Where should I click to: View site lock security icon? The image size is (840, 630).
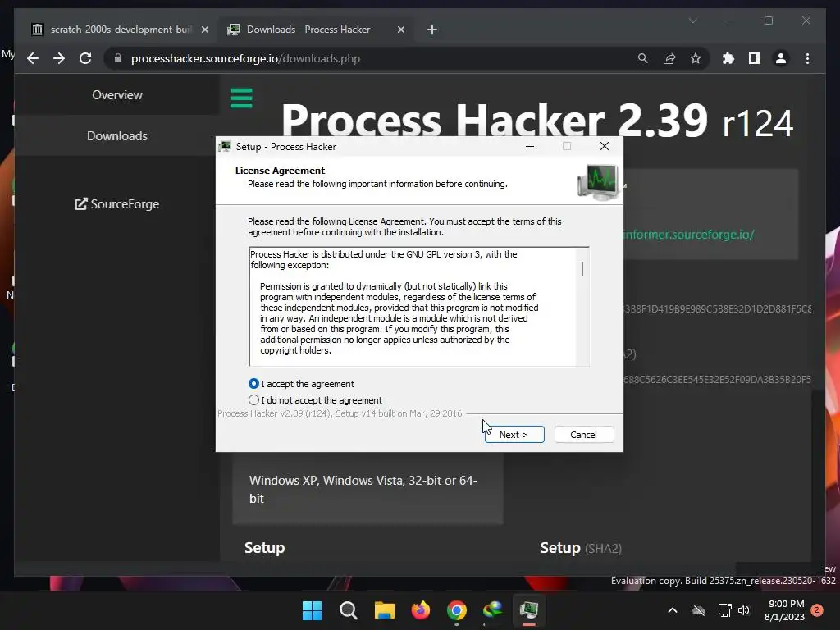point(118,58)
